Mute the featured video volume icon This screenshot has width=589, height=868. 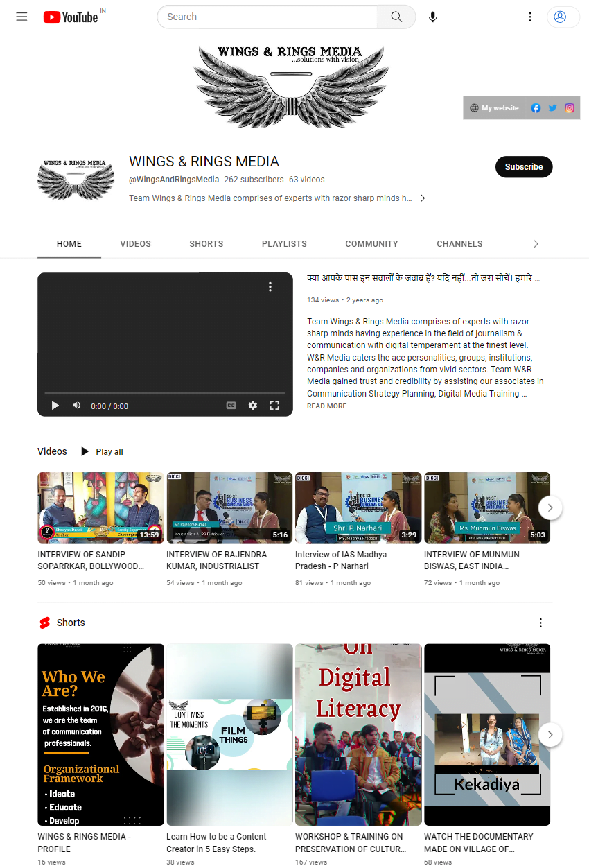pyautogui.click(x=76, y=406)
